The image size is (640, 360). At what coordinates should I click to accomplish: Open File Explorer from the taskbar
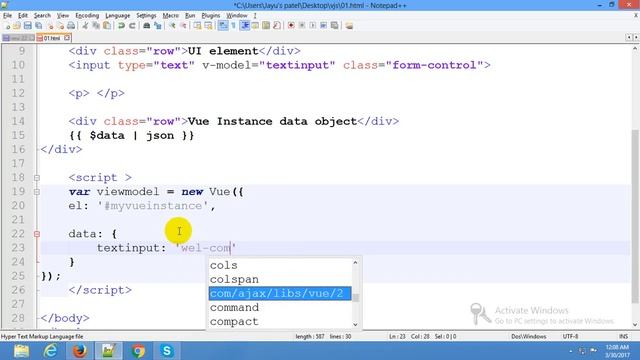(x=21, y=351)
